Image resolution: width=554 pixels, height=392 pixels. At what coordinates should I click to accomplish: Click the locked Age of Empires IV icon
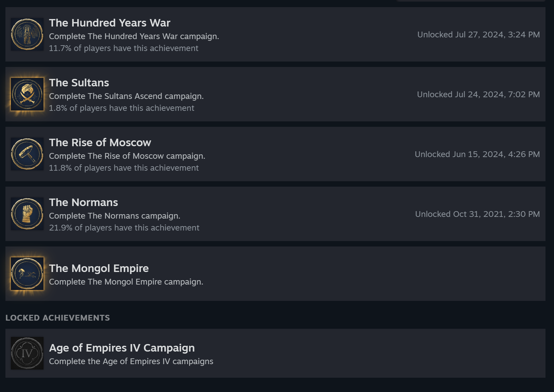[x=27, y=353]
